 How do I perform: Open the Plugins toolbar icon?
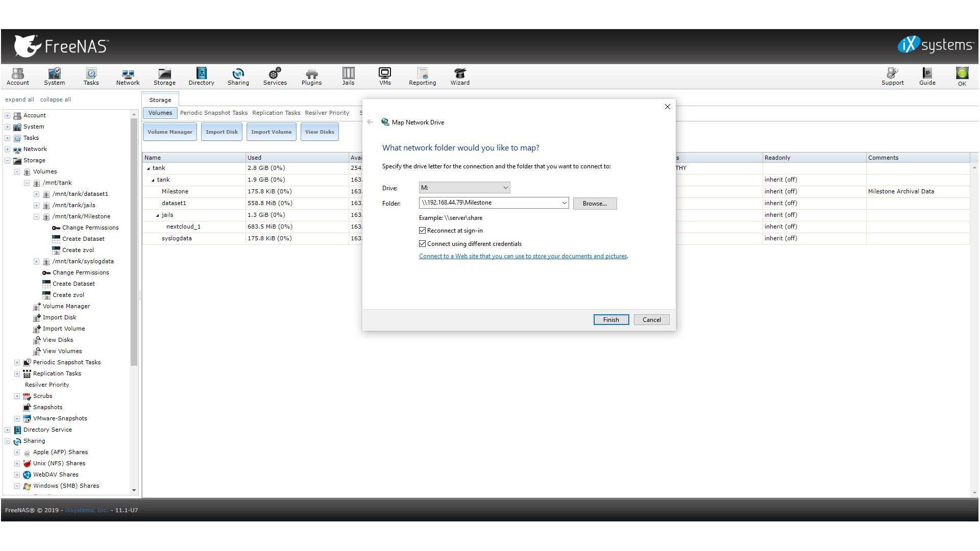[311, 77]
